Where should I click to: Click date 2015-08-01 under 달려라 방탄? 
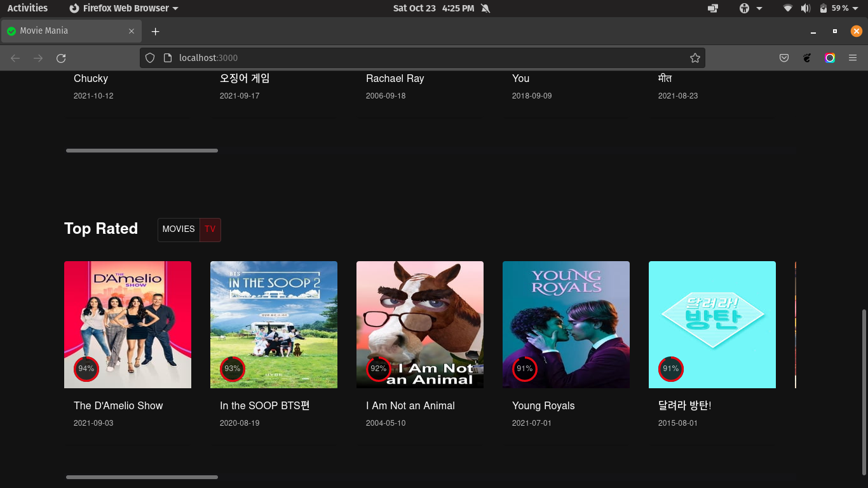[x=678, y=423]
